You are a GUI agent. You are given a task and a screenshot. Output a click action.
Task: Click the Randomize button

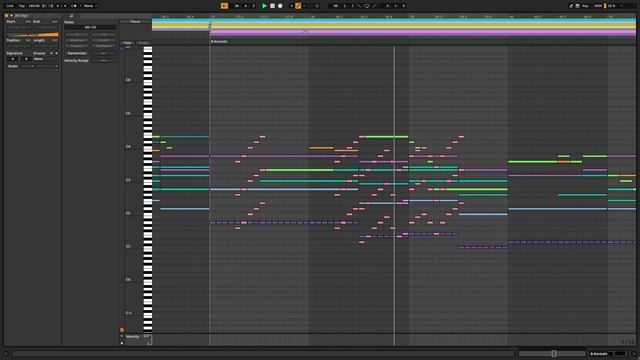click(x=77, y=53)
